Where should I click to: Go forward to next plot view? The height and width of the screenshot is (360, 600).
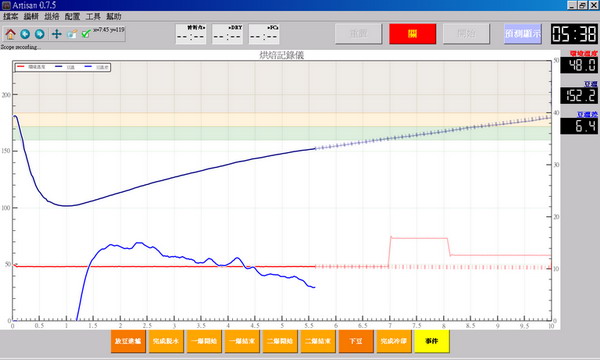pyautogui.click(x=40, y=34)
